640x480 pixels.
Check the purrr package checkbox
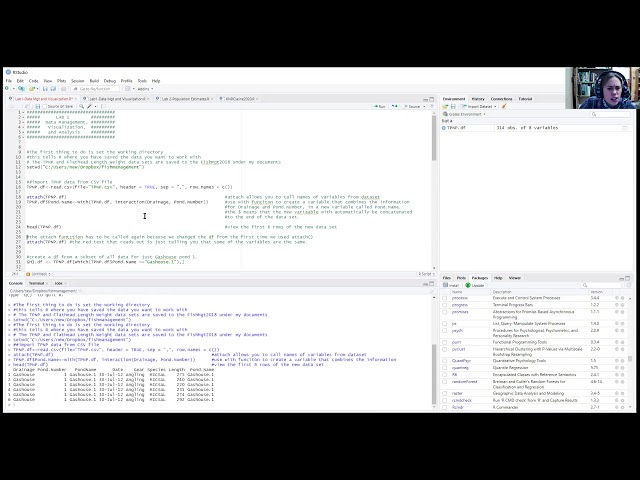pos(445,342)
